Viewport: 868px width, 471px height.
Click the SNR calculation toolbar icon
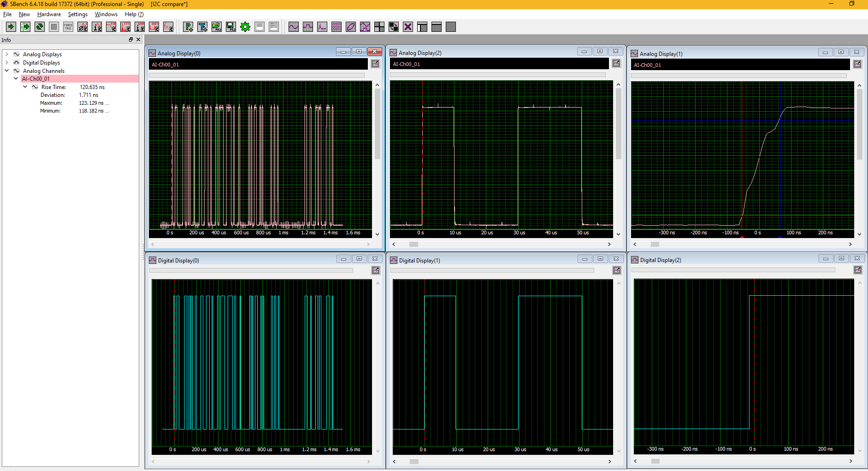click(140, 27)
